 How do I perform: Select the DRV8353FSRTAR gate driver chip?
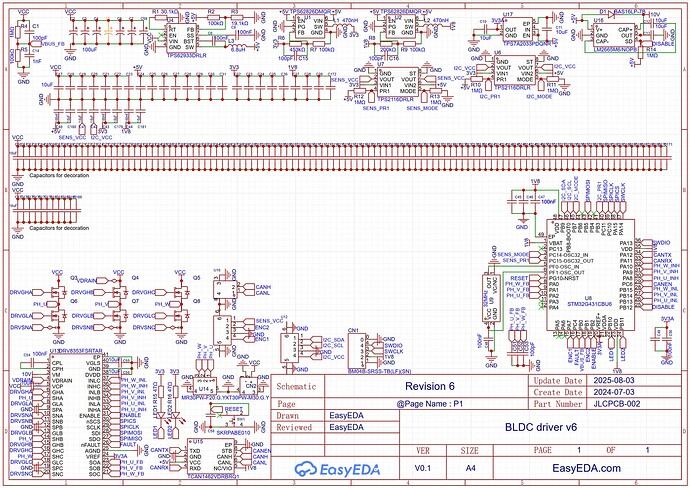click(x=78, y=400)
